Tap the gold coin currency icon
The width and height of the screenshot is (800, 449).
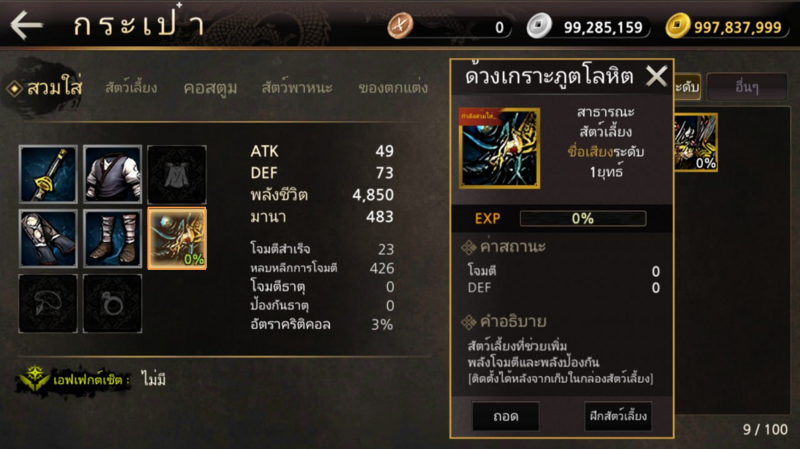click(x=678, y=26)
